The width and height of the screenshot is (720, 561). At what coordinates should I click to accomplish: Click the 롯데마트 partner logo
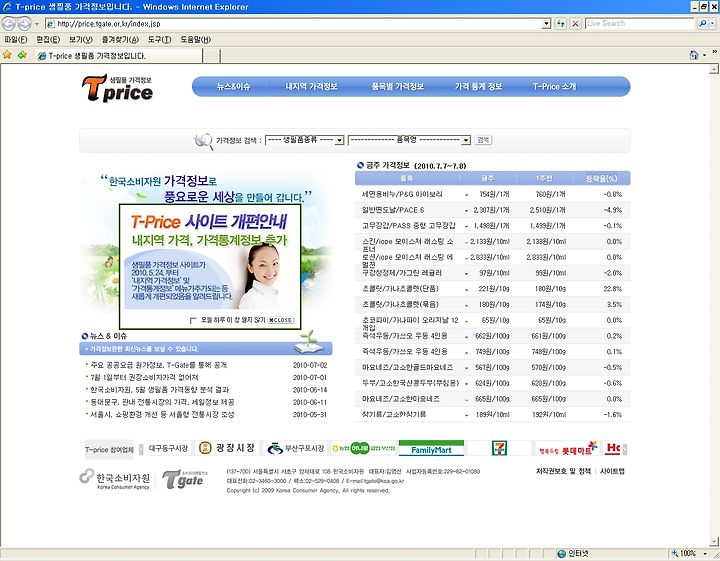point(568,449)
